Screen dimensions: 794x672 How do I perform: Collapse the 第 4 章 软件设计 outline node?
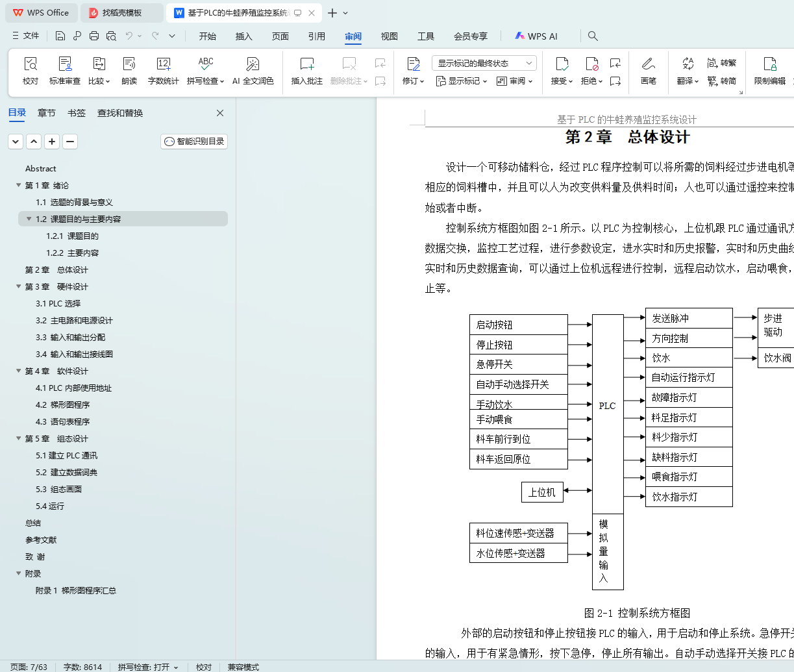19,371
